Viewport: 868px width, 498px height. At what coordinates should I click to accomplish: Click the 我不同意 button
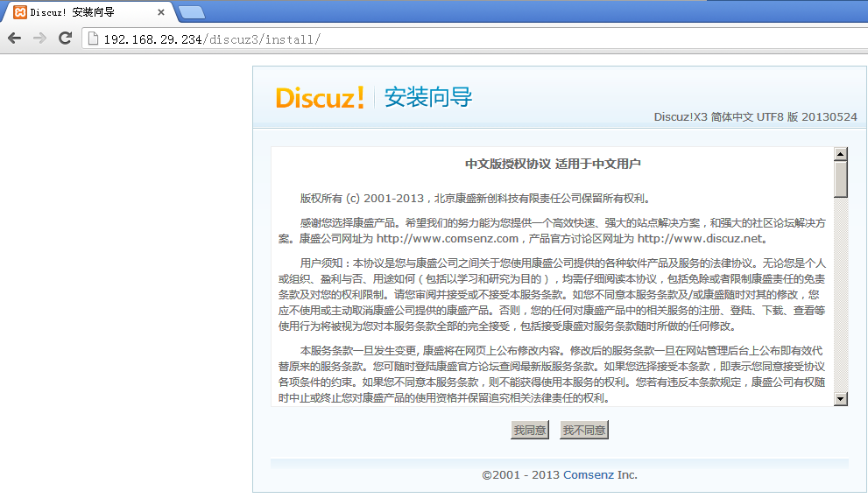[x=584, y=430]
